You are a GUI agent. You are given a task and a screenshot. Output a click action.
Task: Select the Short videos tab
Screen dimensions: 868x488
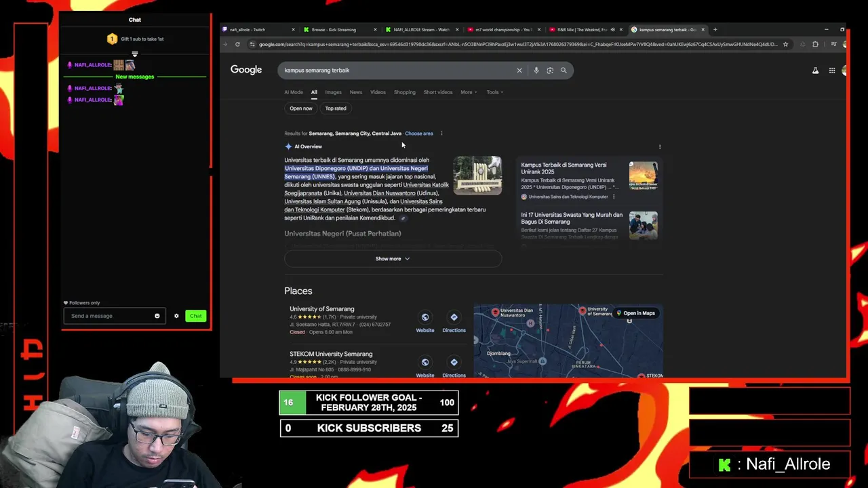click(438, 92)
